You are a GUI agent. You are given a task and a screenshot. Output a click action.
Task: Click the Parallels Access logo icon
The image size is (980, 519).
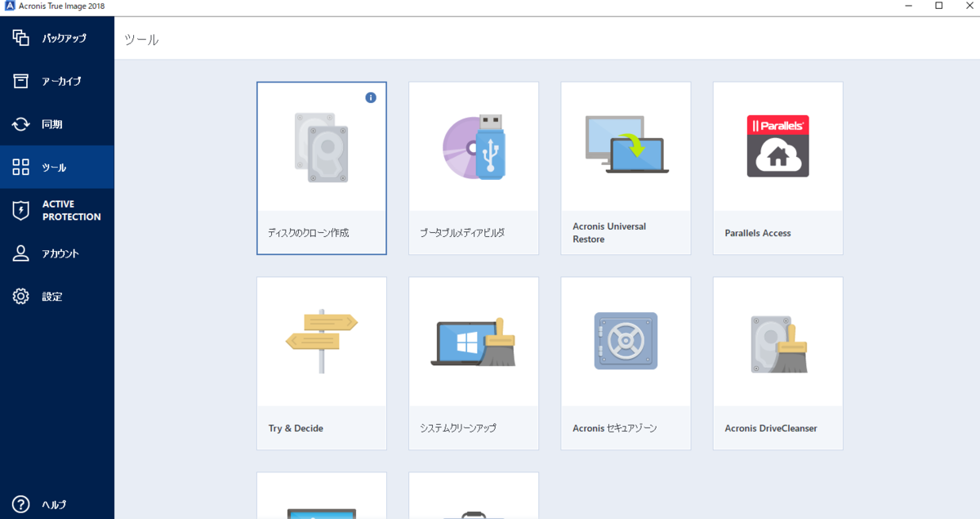coord(778,146)
